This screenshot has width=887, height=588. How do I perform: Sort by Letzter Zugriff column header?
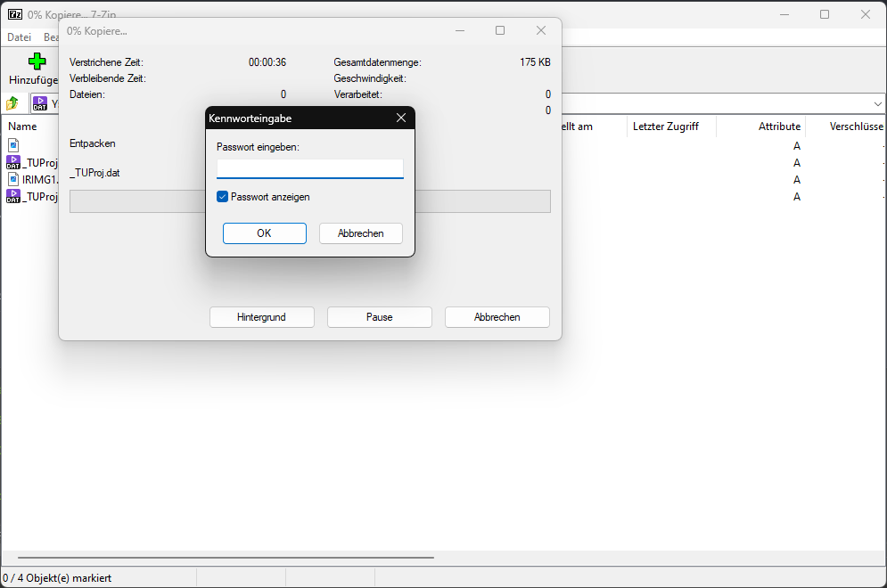(x=665, y=127)
